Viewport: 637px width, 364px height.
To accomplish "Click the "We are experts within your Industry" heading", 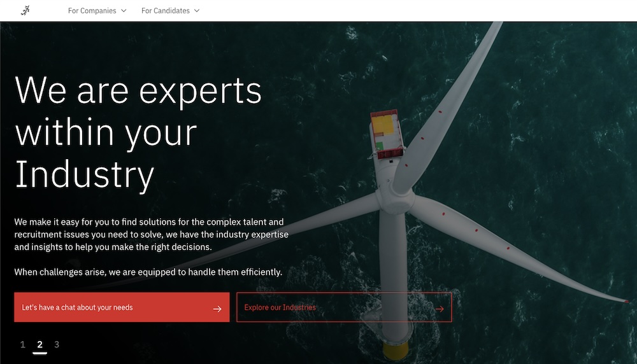I will pos(138,132).
